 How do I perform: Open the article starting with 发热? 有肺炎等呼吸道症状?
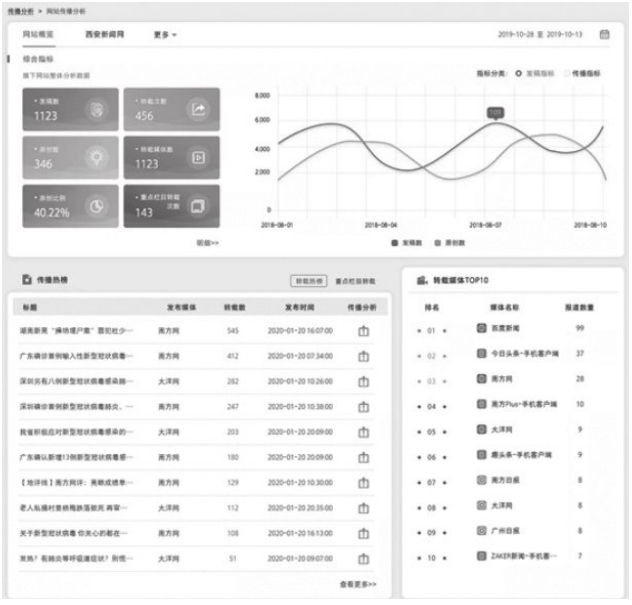(76, 559)
